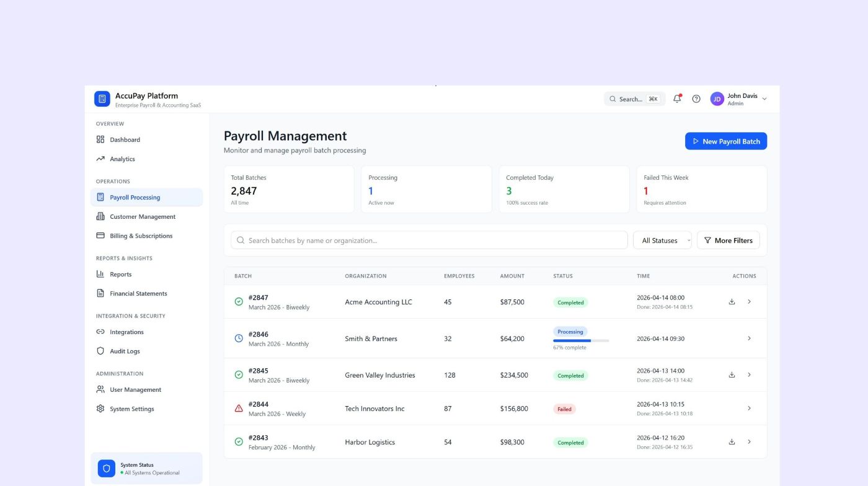Click the JD user avatar
This screenshot has height=486, width=868.
(x=717, y=99)
